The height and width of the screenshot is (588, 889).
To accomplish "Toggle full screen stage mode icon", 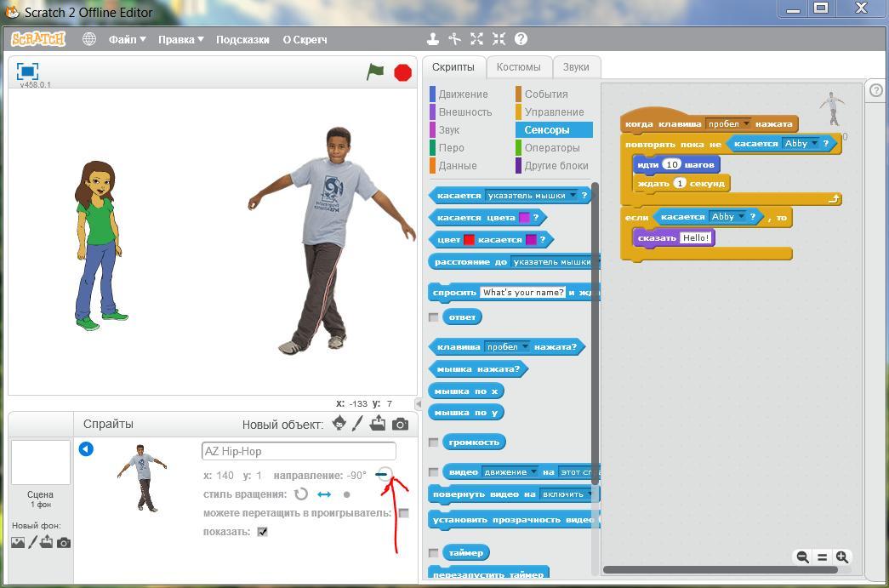I will tap(27, 71).
